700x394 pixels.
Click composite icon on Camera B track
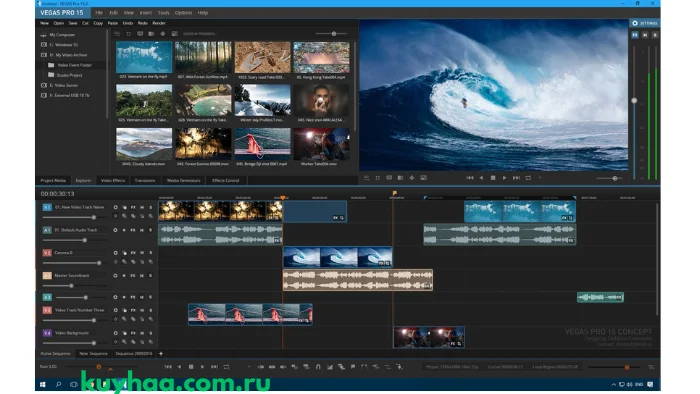[124, 253]
